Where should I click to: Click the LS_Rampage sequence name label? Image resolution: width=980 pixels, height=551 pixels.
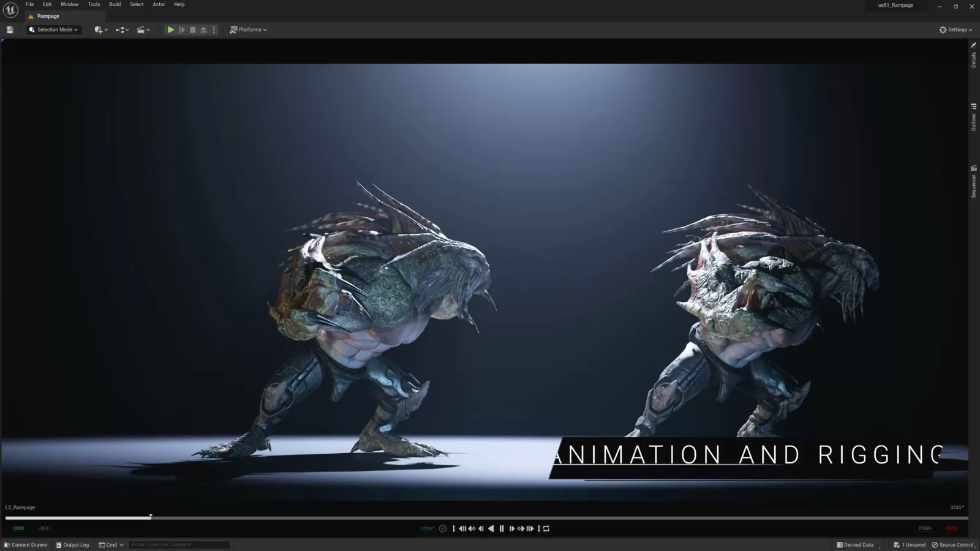click(20, 508)
